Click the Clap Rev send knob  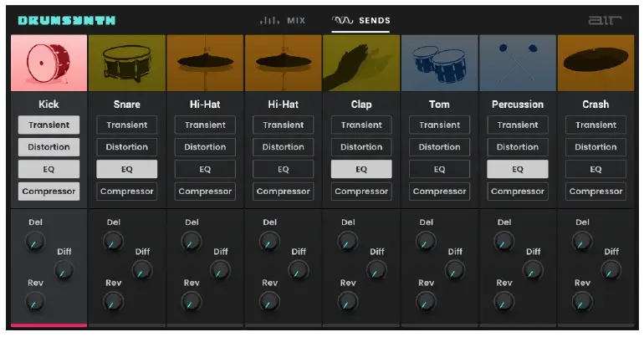(x=347, y=302)
